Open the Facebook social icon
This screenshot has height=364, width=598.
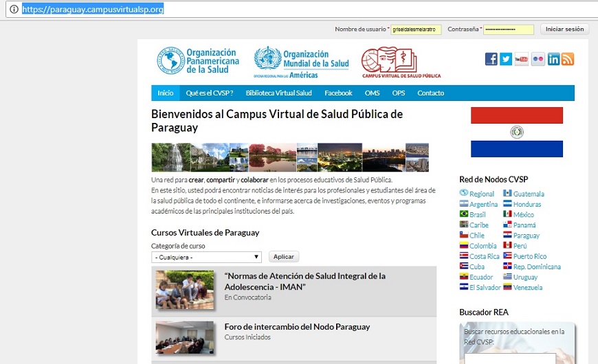pos(491,59)
